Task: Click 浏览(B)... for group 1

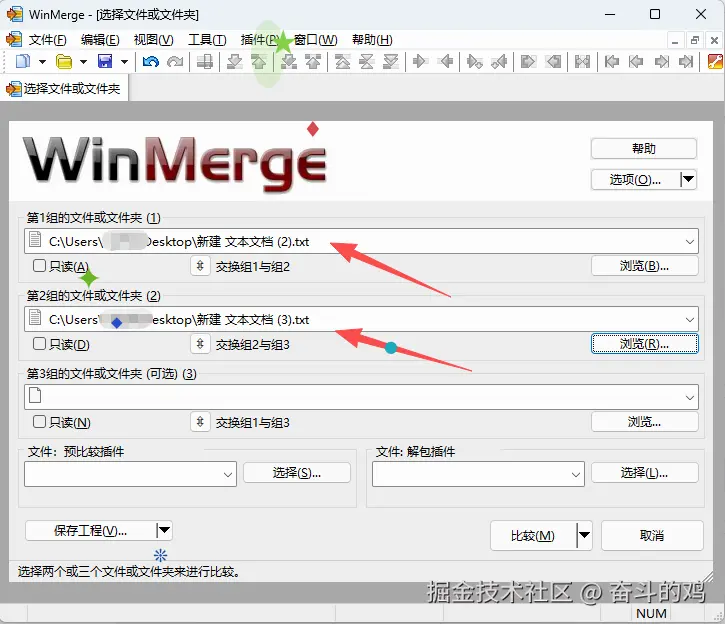Action: tap(645, 266)
